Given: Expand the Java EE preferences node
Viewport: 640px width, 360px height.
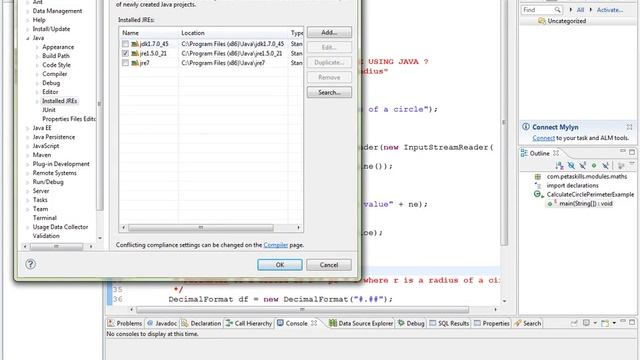Looking at the screenshot, I should (x=28, y=128).
